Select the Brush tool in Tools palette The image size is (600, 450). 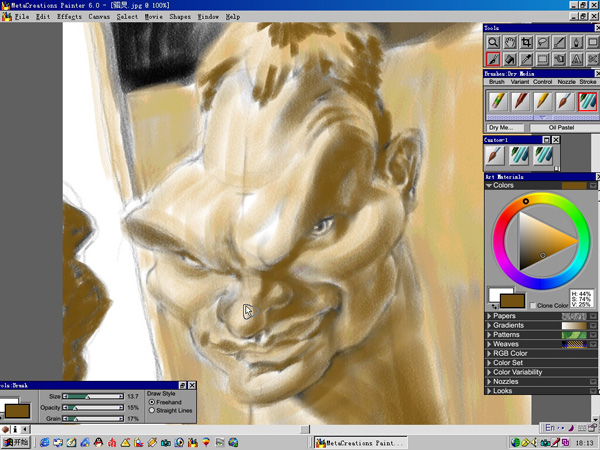coord(493,59)
